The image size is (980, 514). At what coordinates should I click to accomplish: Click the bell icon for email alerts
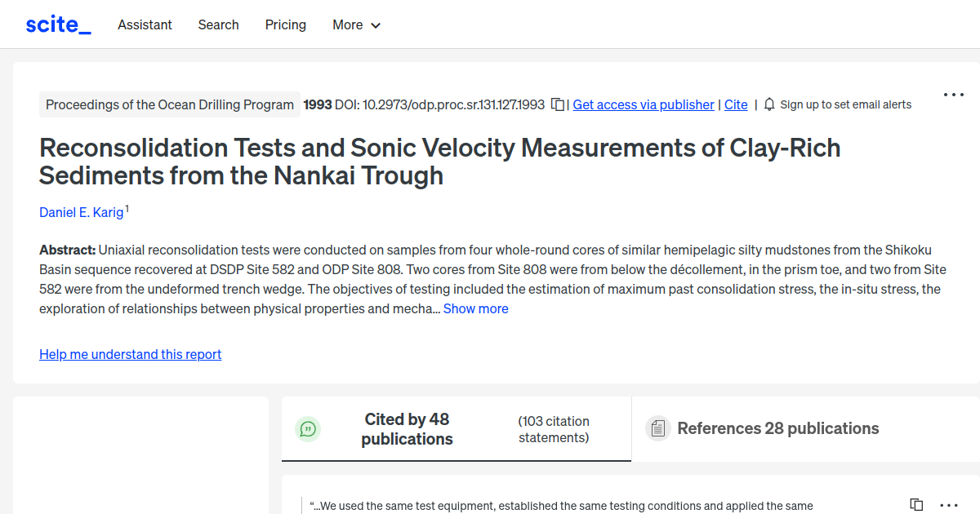pyautogui.click(x=768, y=104)
